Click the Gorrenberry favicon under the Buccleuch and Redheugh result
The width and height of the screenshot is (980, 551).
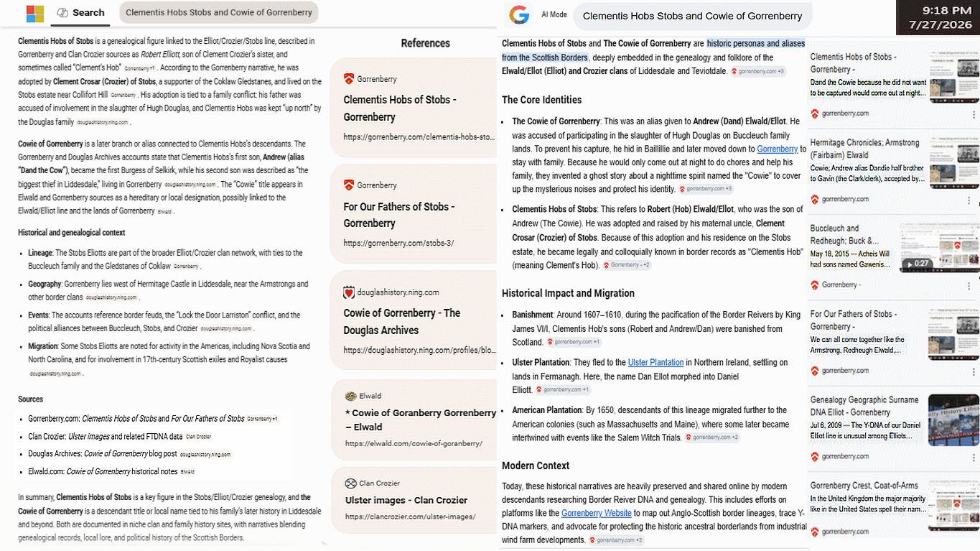[815, 285]
